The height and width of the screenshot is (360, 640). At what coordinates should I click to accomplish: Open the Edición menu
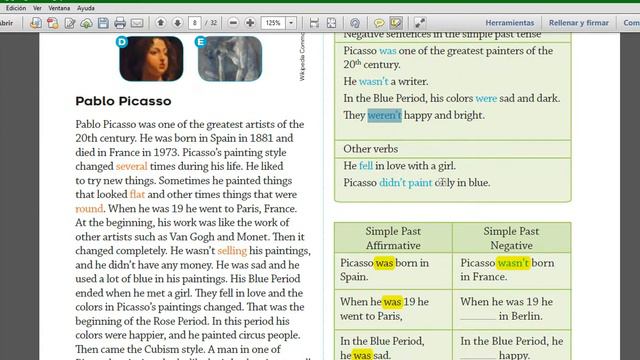tap(16, 8)
